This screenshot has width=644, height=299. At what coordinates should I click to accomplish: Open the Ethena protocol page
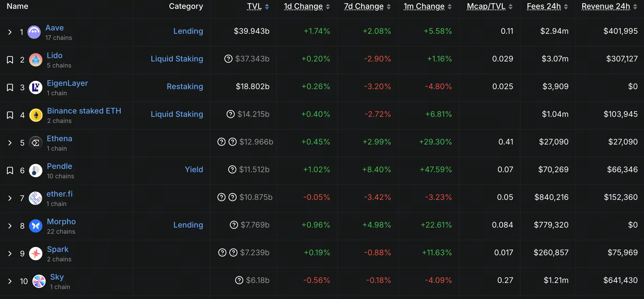pyautogui.click(x=60, y=138)
